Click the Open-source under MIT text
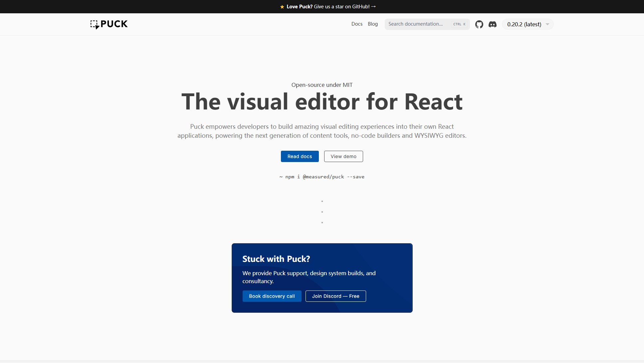Screen dimensions: 644x363 322,85
